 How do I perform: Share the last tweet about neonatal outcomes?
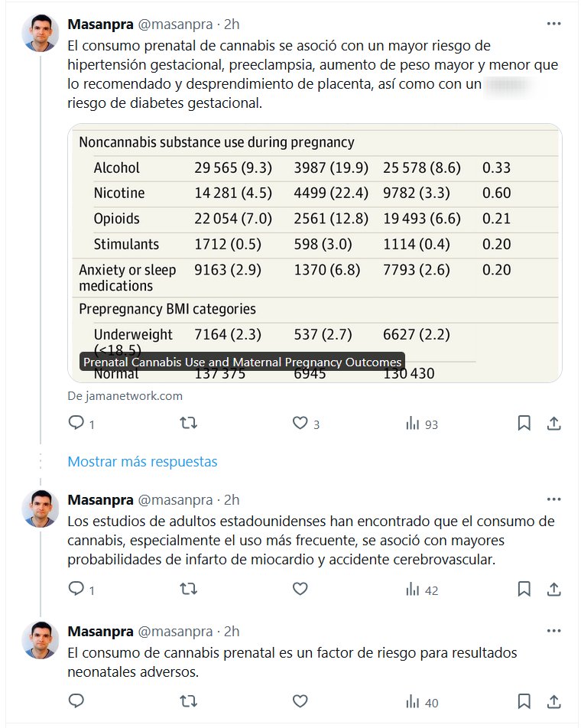tap(555, 701)
